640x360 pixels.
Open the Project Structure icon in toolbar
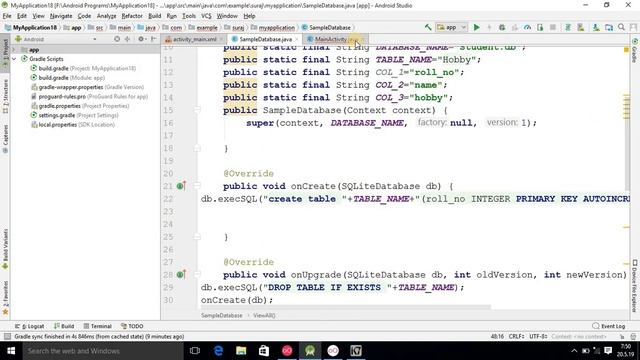tap(609, 27)
